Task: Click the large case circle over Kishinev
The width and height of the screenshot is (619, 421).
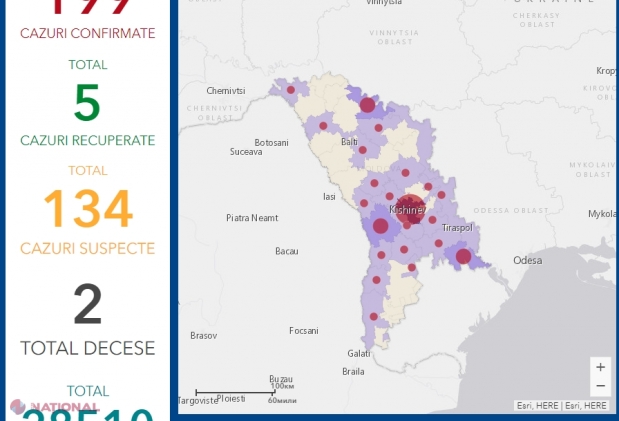Action: pyautogui.click(x=411, y=209)
